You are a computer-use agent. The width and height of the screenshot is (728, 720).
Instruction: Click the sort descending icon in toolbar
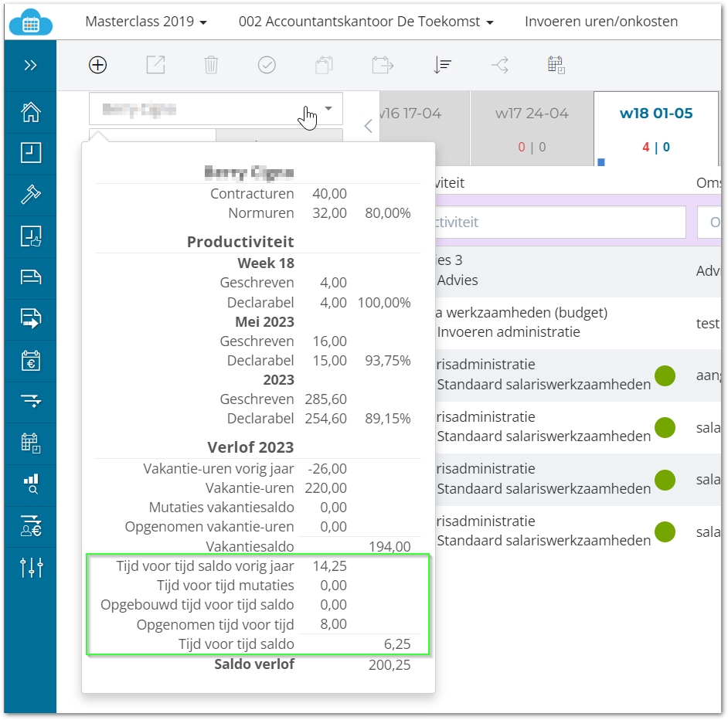pos(442,65)
